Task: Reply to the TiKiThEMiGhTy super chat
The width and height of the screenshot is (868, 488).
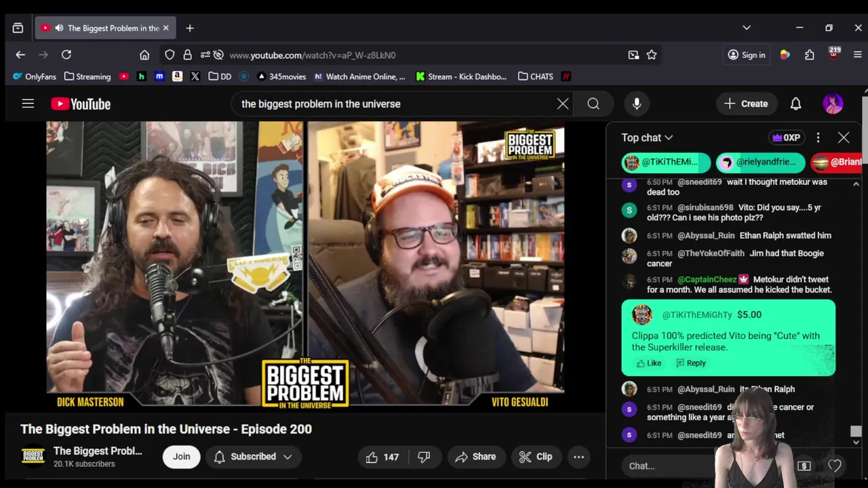Action: (691, 363)
